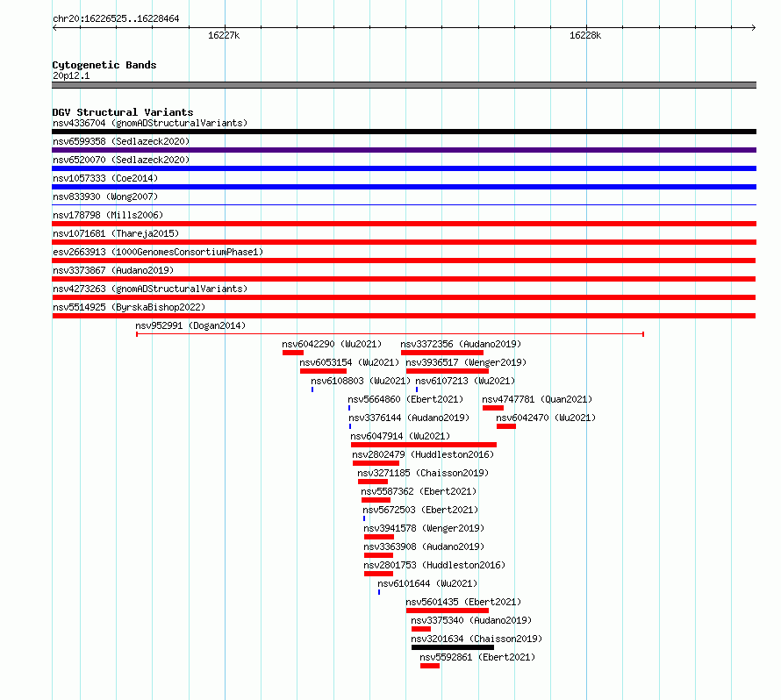
Task: Open nsv6101644 (Wu2021) label
Action: [x=427, y=583]
